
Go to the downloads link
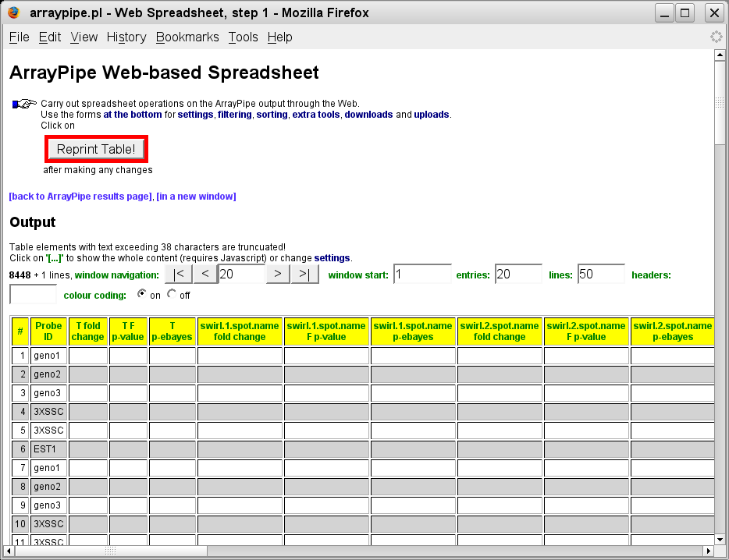pos(368,115)
